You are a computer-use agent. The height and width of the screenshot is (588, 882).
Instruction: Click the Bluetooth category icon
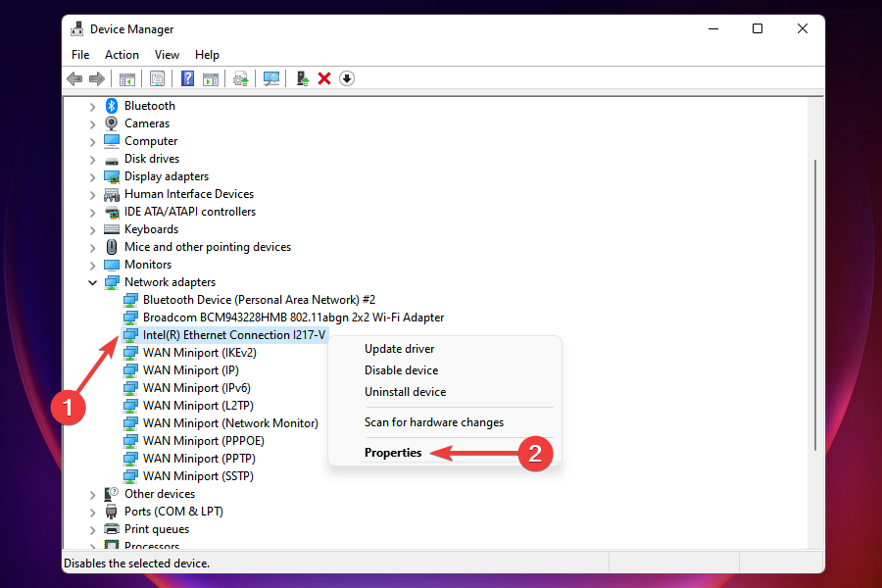click(112, 106)
